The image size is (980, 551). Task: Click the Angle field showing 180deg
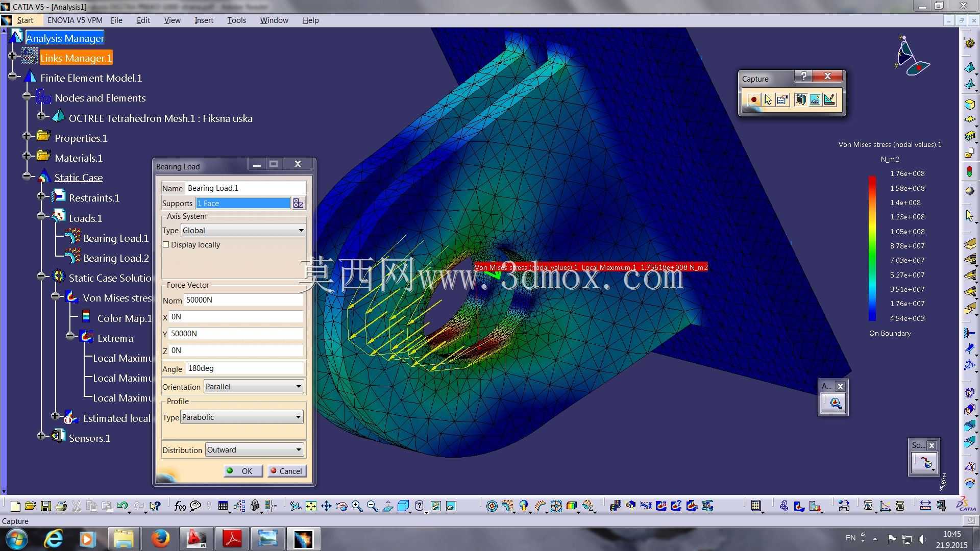coord(245,368)
